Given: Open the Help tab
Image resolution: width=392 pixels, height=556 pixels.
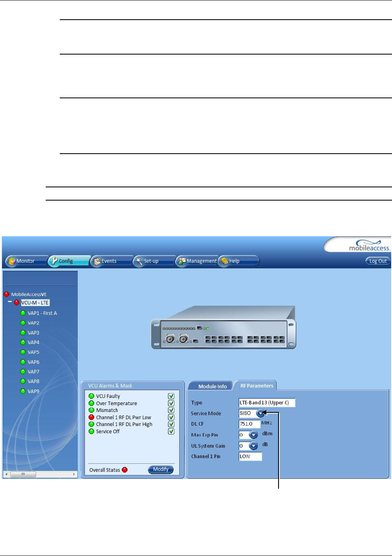Looking at the screenshot, I should [239, 261].
